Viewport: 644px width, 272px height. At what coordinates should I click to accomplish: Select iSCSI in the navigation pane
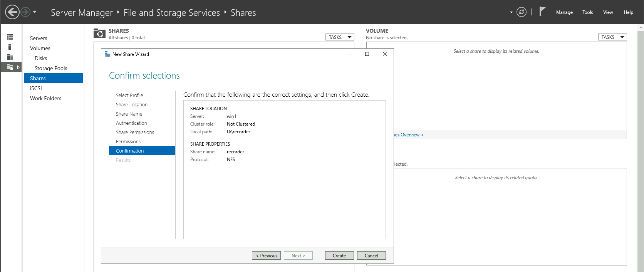pos(36,88)
